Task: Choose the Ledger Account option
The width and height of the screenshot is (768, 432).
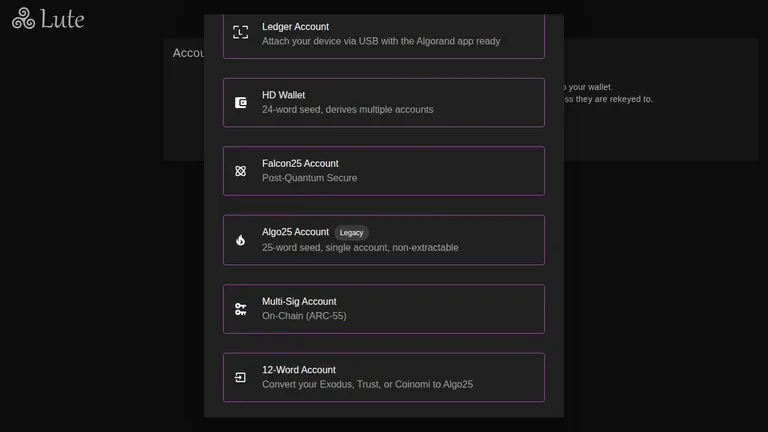Action: tap(384, 36)
